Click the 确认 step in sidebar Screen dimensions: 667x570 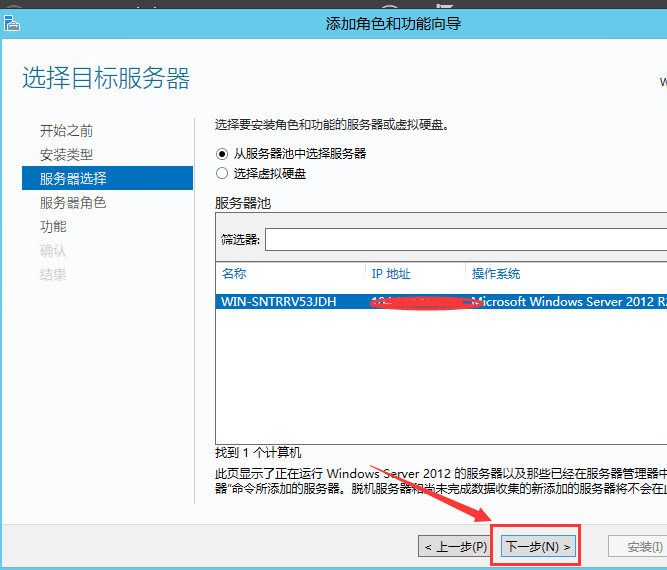(x=53, y=251)
